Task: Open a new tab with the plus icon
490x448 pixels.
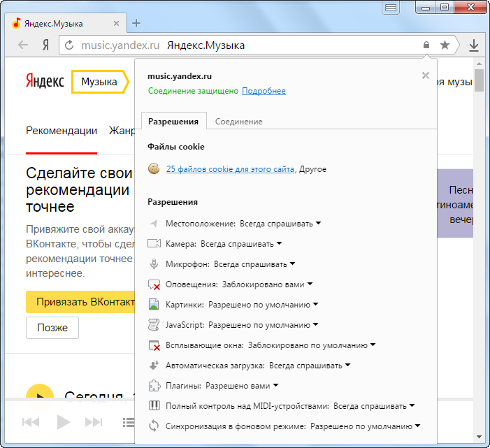Action: [136, 23]
